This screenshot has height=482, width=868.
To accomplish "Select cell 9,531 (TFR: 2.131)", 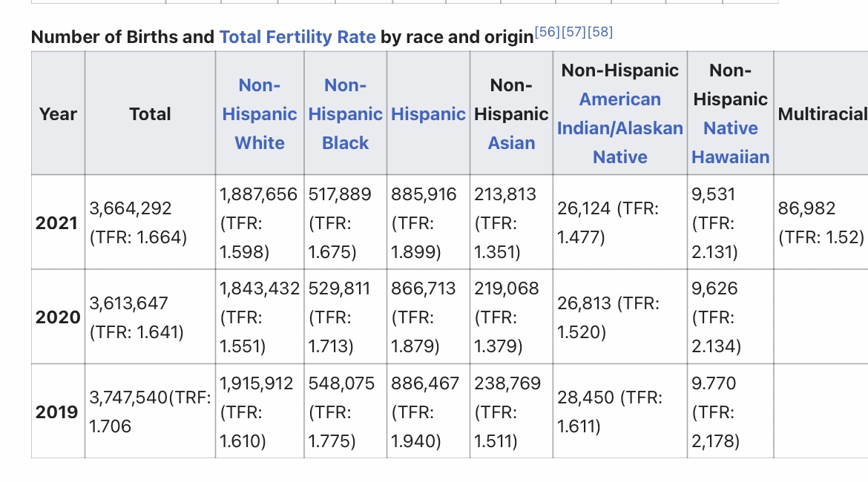I will (730, 222).
